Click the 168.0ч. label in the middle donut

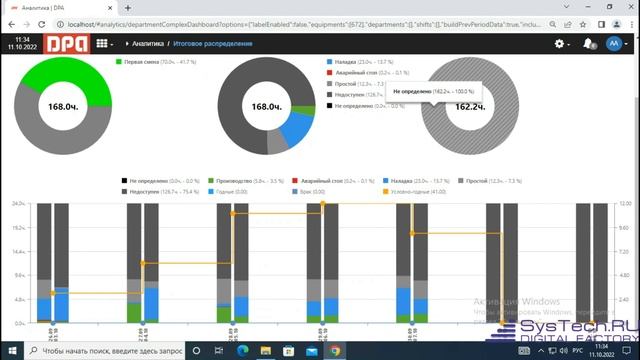267,107
